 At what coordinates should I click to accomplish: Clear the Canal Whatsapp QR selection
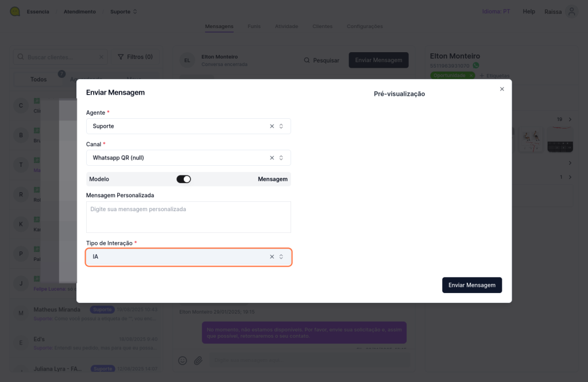[272, 158]
